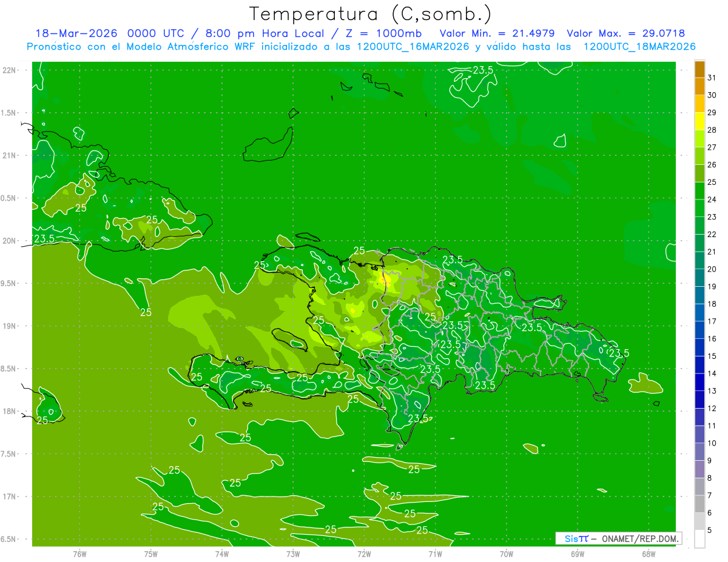The width and height of the screenshot is (728, 562).
Task: Click the "6.5N" latitude axis label
Action: (x=9, y=539)
